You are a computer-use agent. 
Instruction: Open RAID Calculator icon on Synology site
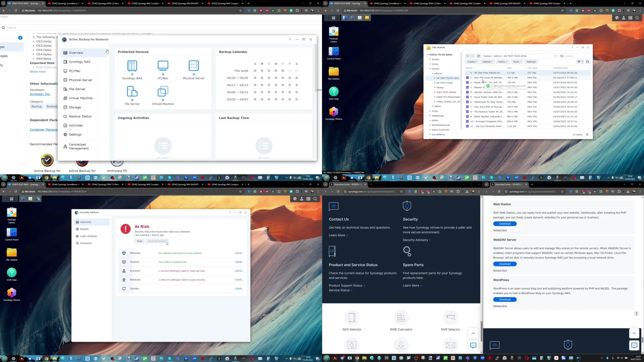(401, 318)
